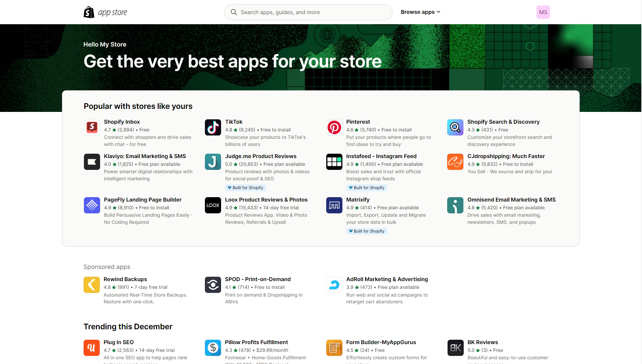Click Pillow Profits '$29.99/month' price text

(272, 350)
